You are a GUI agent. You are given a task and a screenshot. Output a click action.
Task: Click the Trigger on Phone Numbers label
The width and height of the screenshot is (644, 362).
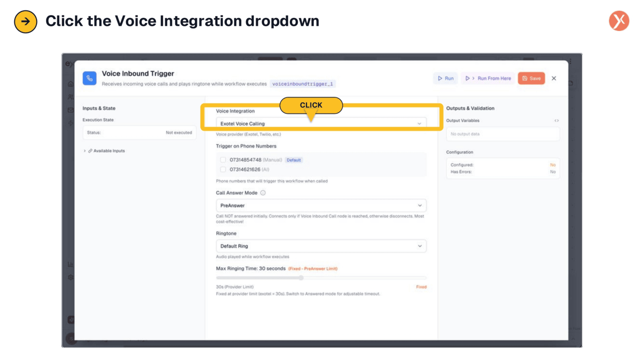tap(246, 146)
